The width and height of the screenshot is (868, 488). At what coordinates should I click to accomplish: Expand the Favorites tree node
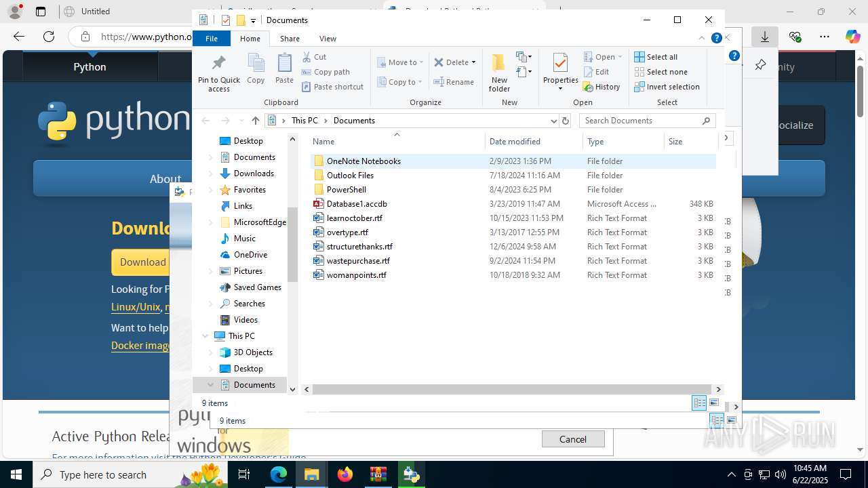tap(210, 190)
